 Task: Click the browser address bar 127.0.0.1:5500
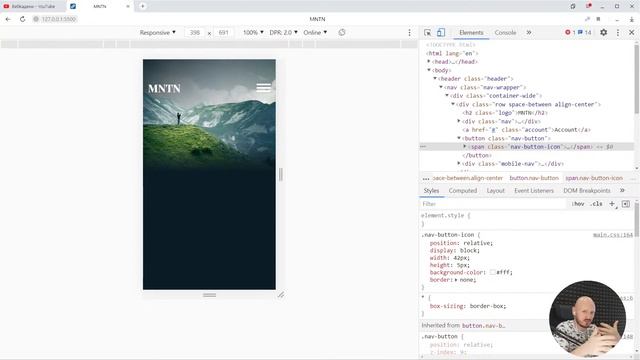(x=59, y=19)
